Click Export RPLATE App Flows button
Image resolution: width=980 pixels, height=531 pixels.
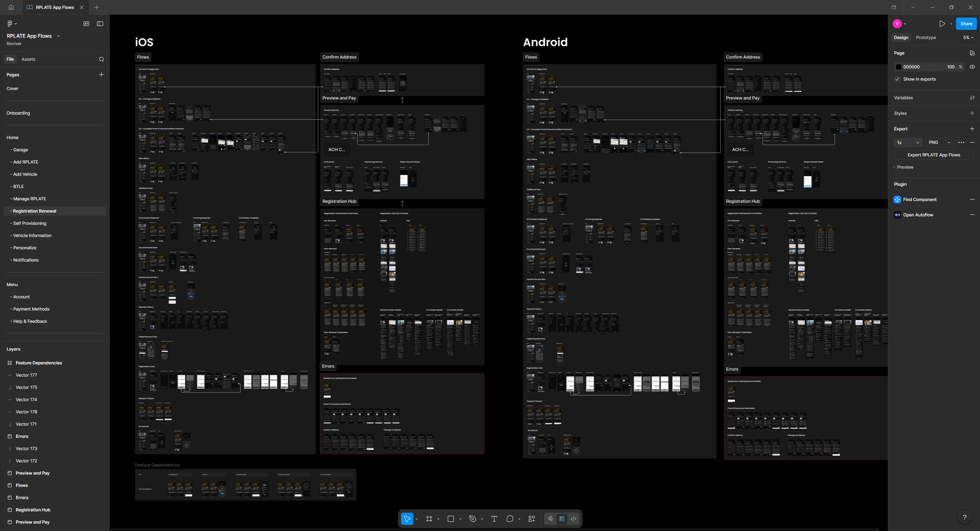(x=933, y=155)
